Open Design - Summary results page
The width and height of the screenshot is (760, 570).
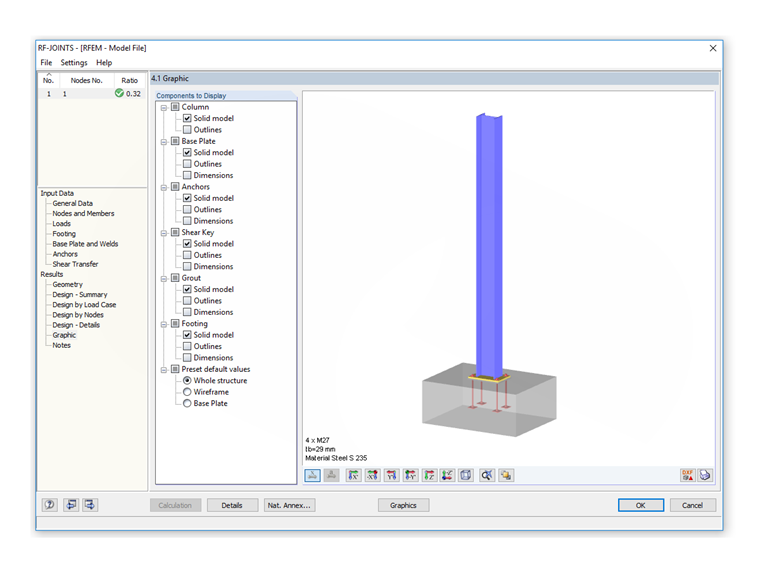point(80,295)
